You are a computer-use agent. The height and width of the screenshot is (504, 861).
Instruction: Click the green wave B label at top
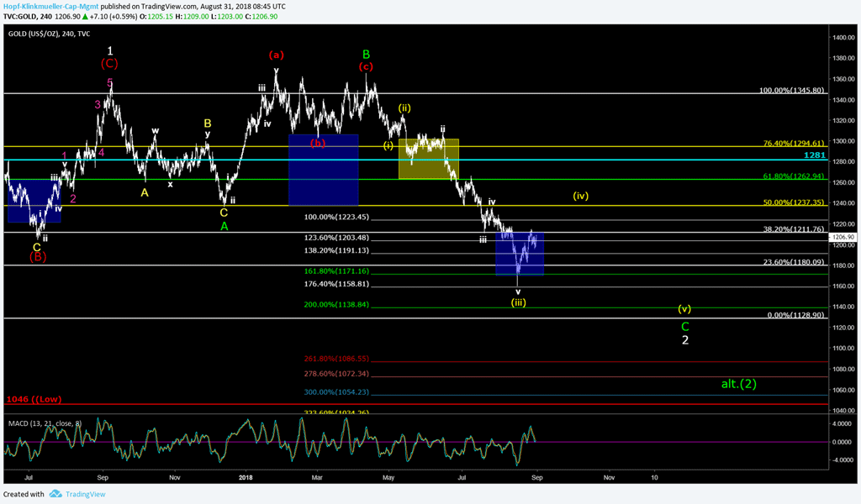[x=366, y=54]
